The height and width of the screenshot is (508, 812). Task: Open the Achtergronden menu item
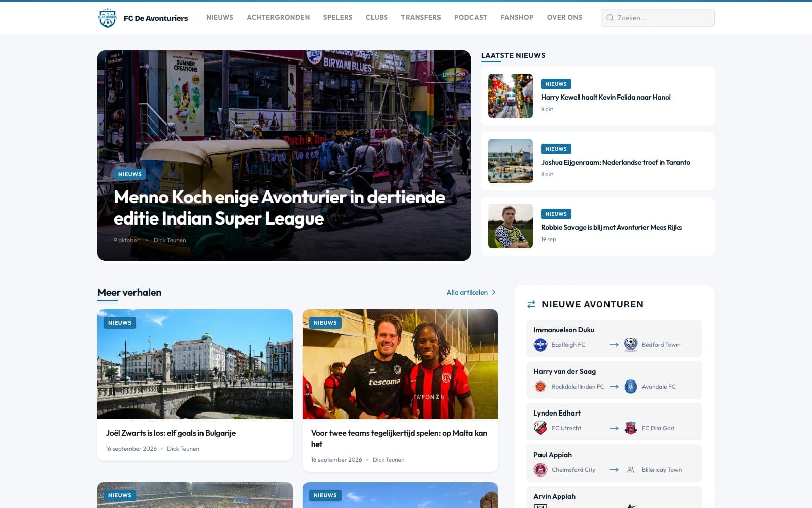click(x=278, y=17)
